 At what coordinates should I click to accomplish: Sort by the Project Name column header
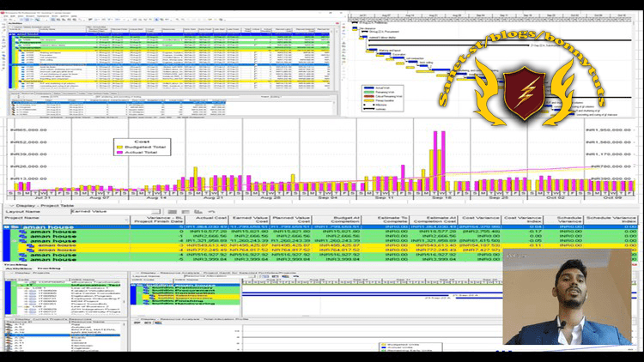(66, 220)
